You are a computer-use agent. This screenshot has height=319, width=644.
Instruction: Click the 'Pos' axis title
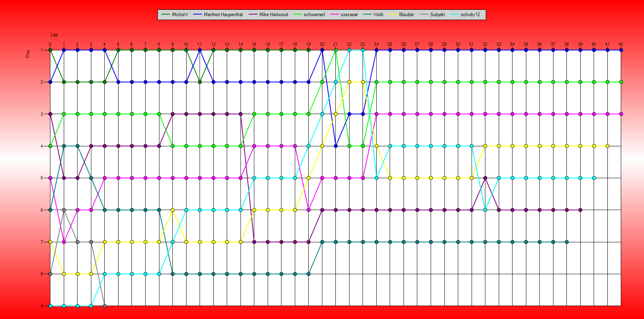(28, 54)
